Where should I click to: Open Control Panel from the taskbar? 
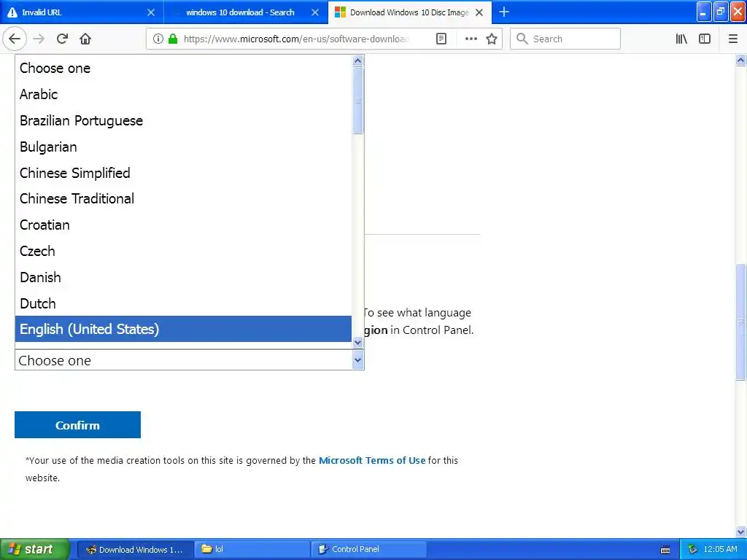pos(368,550)
